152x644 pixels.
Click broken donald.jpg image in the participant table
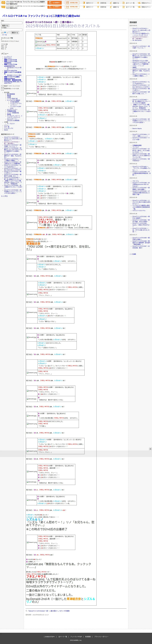click(x=40, y=42)
